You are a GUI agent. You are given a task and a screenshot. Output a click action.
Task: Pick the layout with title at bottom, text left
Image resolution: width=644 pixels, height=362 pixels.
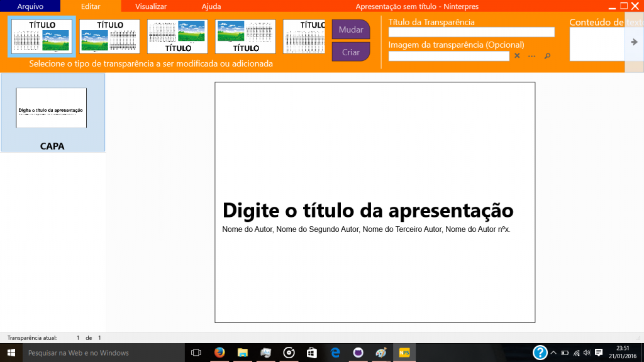tap(177, 36)
